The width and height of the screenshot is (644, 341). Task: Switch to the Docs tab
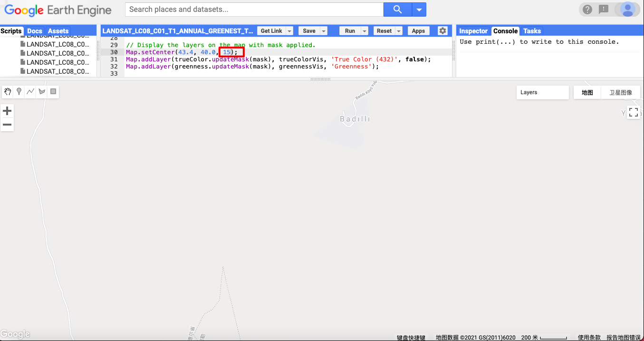point(35,31)
